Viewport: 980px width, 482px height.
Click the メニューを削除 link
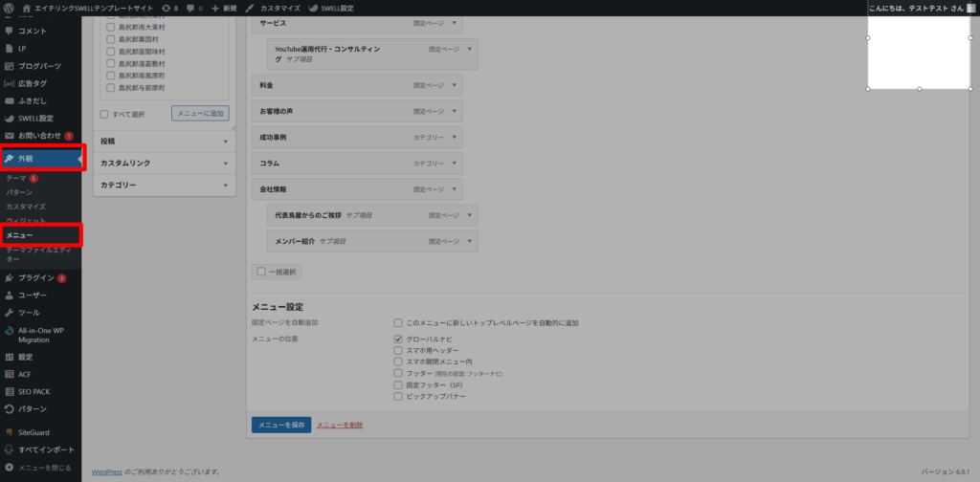coord(340,424)
